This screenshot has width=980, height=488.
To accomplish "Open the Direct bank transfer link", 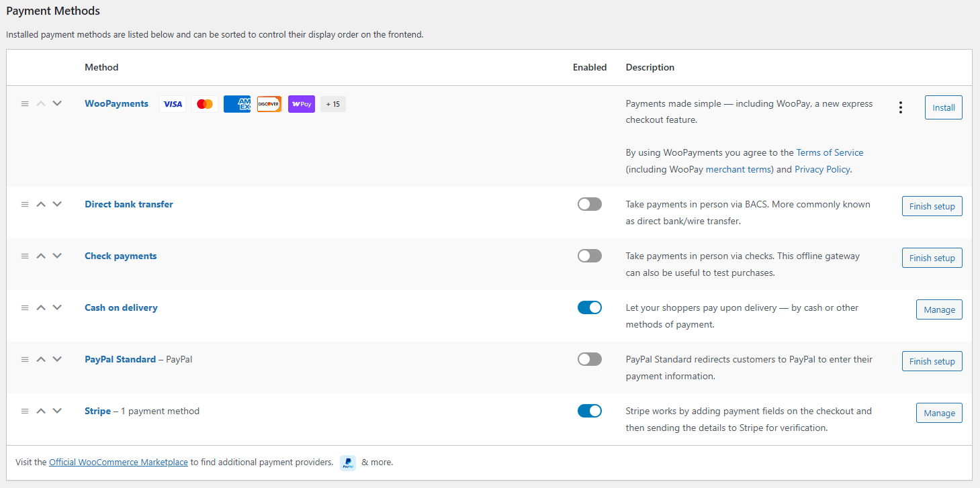I will [129, 204].
